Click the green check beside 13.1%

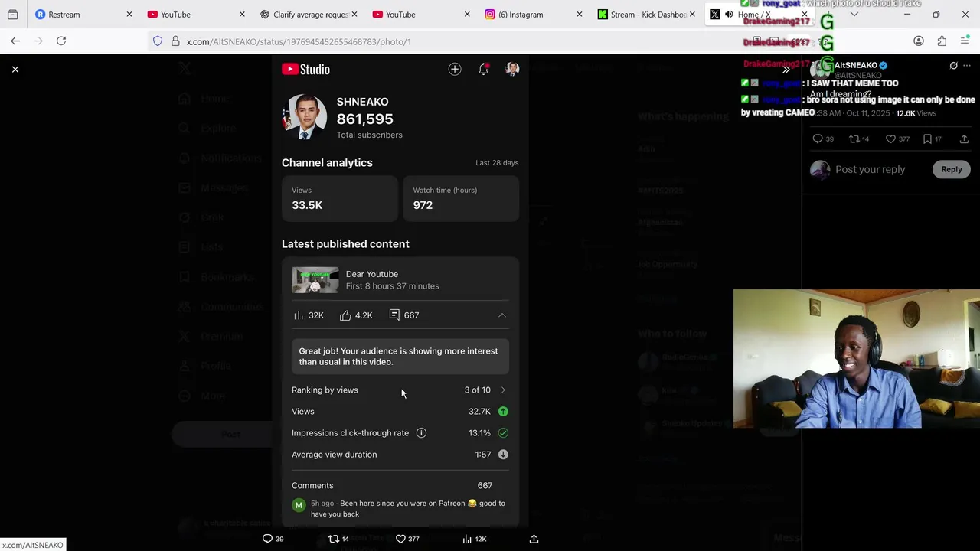tap(503, 433)
